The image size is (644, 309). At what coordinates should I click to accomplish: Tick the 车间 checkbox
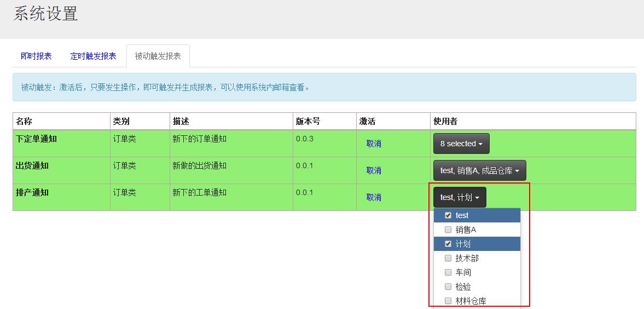click(x=448, y=272)
